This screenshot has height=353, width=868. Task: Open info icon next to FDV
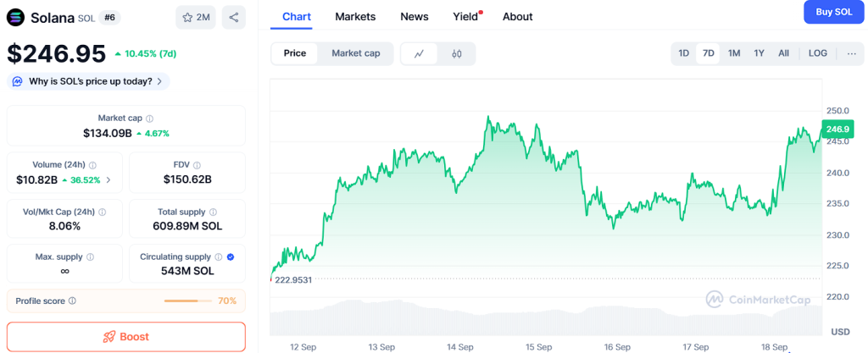[x=197, y=165]
